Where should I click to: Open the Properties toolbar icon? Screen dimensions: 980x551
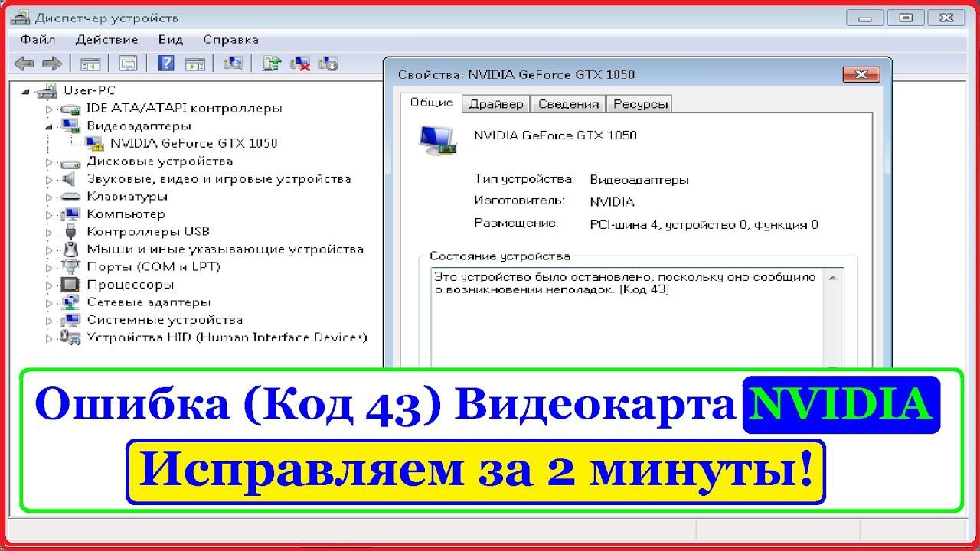[x=128, y=64]
